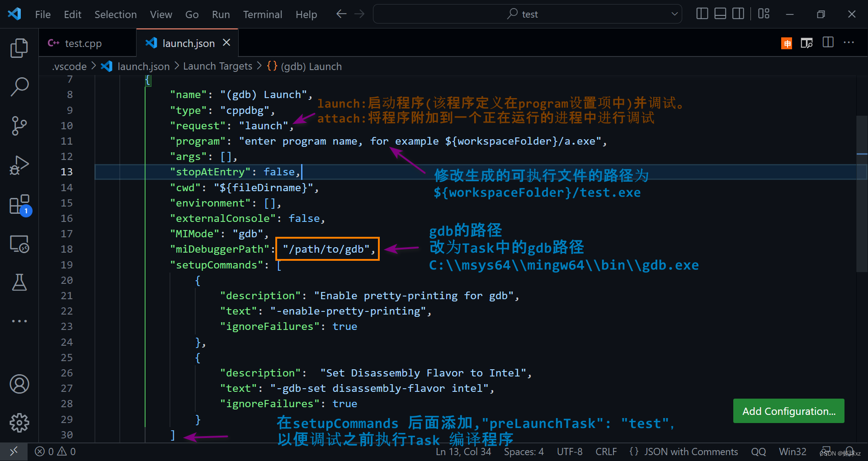
Task: Click "Set Disassembly Flavor to Intel" string
Action: point(423,373)
